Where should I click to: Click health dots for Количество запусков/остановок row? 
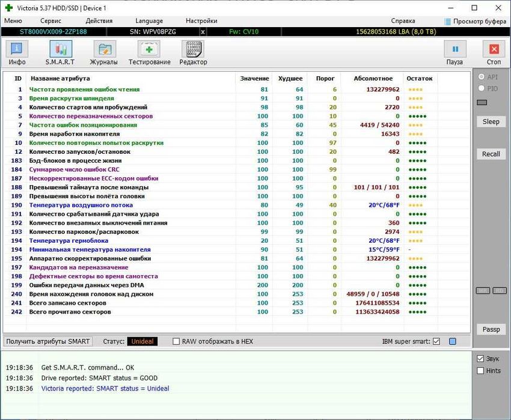(417, 152)
